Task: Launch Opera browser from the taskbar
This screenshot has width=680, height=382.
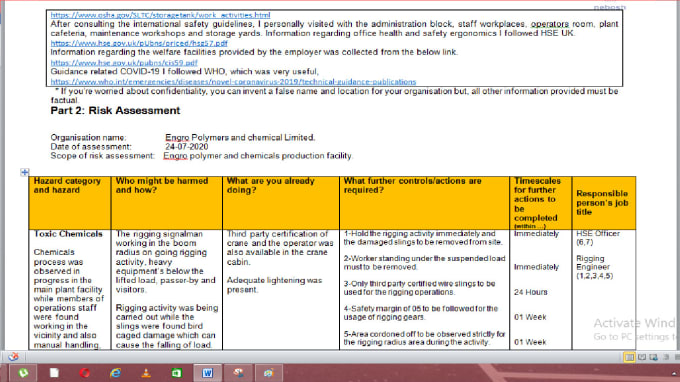Action: (x=85, y=373)
